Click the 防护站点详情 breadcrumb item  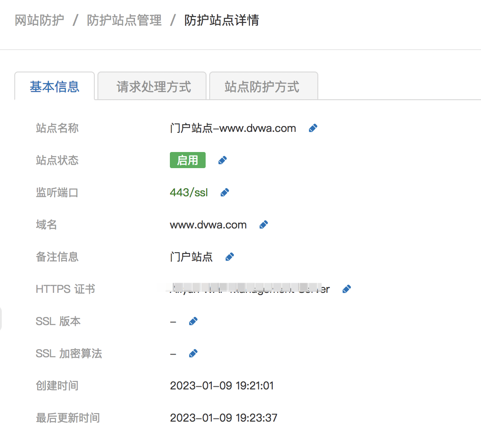click(x=221, y=20)
